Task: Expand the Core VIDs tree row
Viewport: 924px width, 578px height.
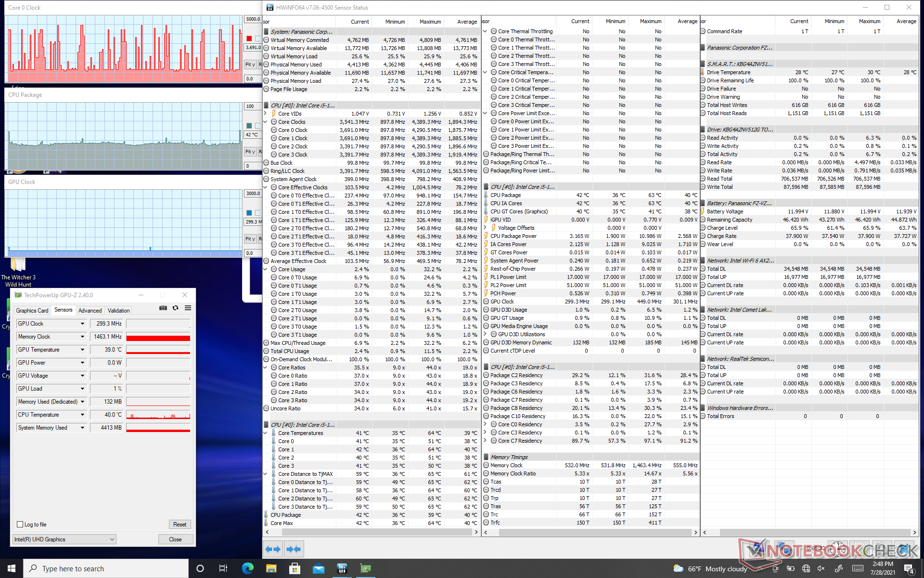Action: [x=266, y=114]
